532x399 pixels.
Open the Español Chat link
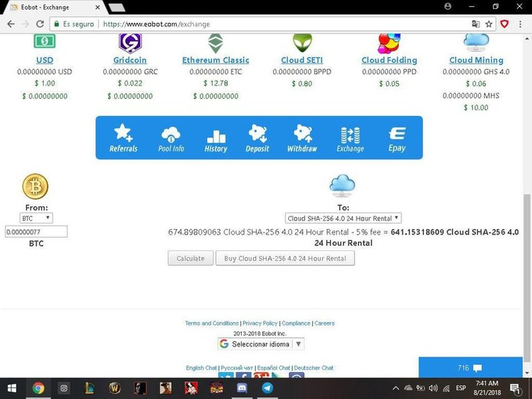[274, 368]
